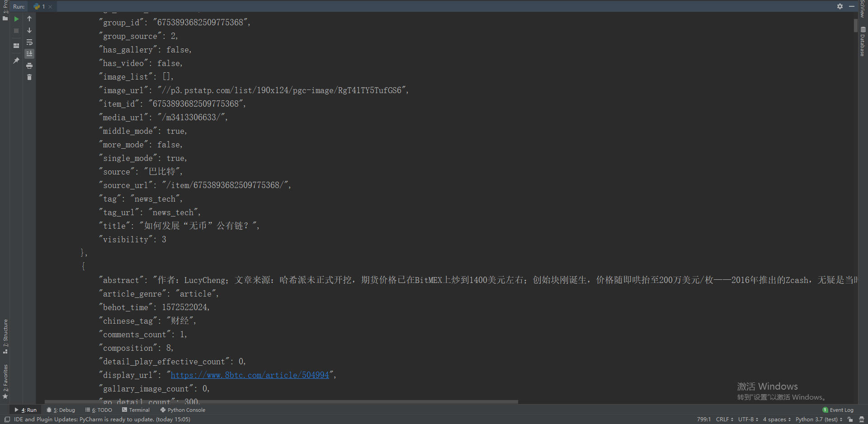Change the UTF-8 file encoding
This screenshot has width=868, height=424.
pyautogui.click(x=748, y=419)
